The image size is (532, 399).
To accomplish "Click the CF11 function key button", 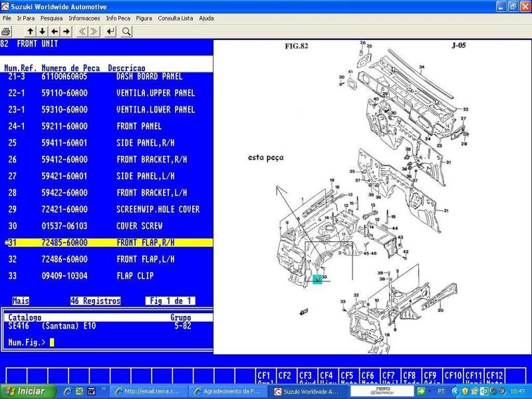I will pyautogui.click(x=474, y=376).
